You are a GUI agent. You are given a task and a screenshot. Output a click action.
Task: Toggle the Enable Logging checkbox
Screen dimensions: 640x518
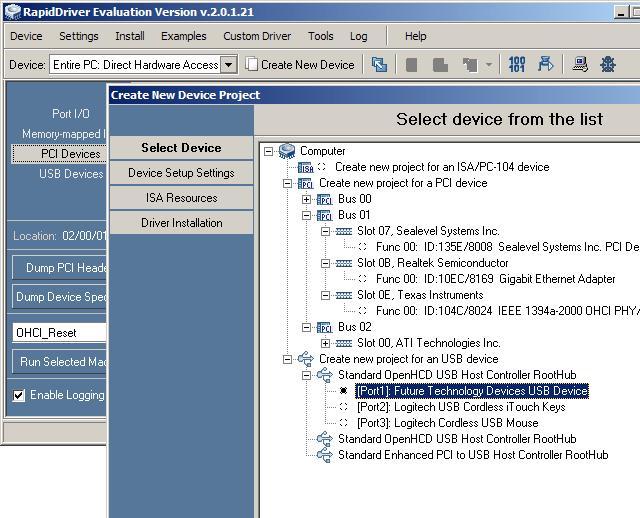click(19, 395)
